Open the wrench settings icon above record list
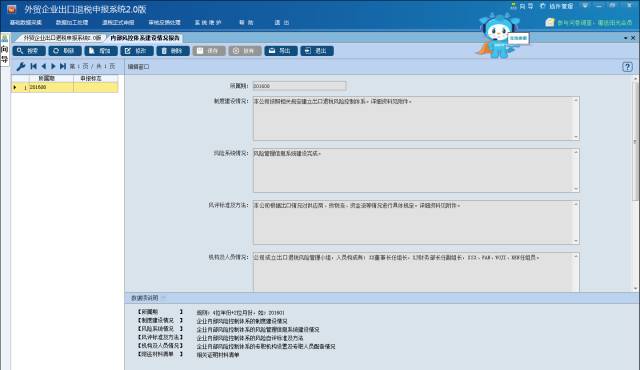640x370 pixels. click(21, 66)
